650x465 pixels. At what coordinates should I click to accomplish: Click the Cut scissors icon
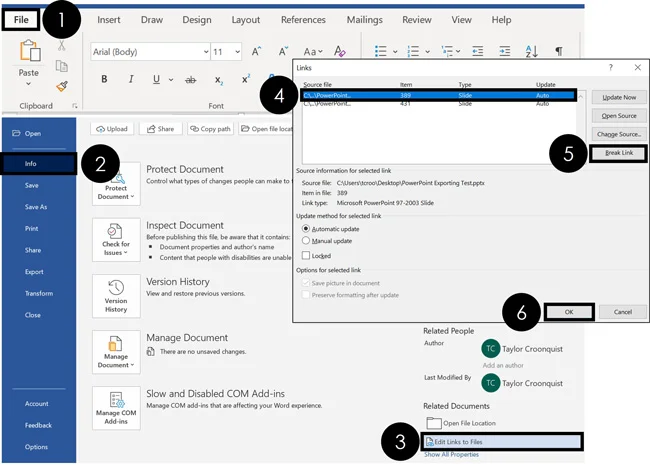pyautogui.click(x=62, y=45)
